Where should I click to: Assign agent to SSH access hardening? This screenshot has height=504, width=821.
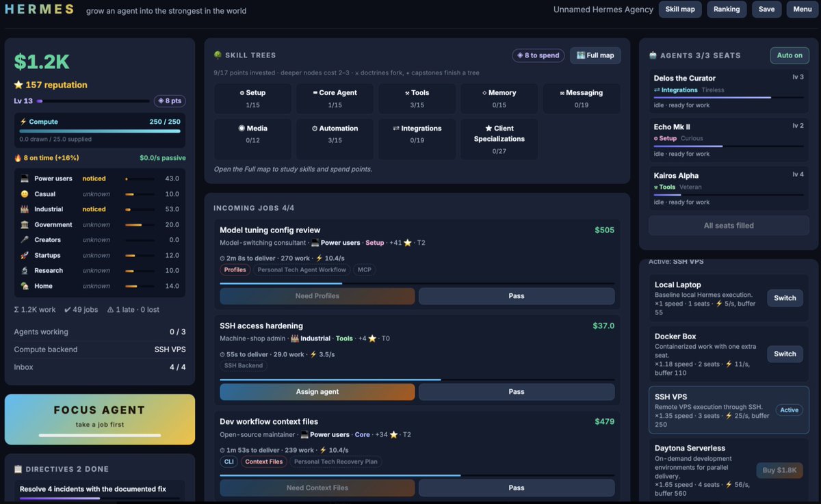317,392
